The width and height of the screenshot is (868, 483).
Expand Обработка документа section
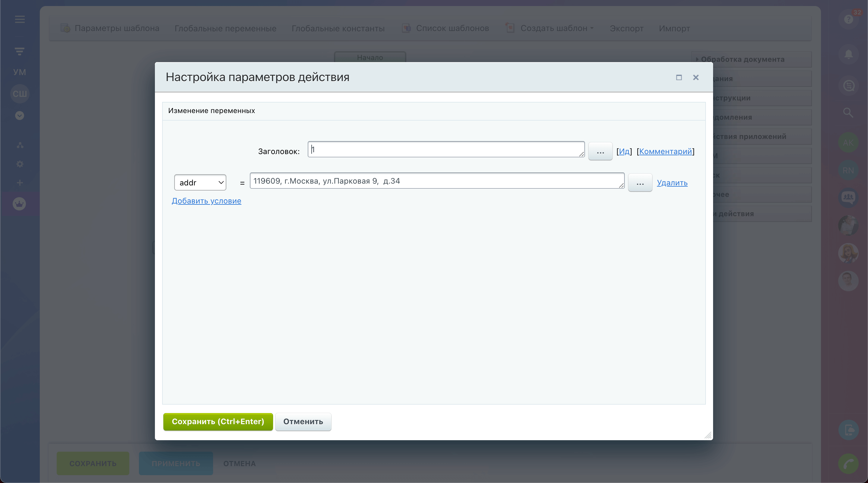742,59
